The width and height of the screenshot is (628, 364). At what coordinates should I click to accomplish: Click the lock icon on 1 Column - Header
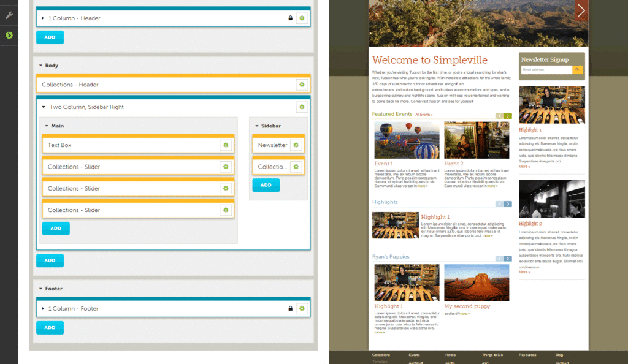[x=290, y=18]
